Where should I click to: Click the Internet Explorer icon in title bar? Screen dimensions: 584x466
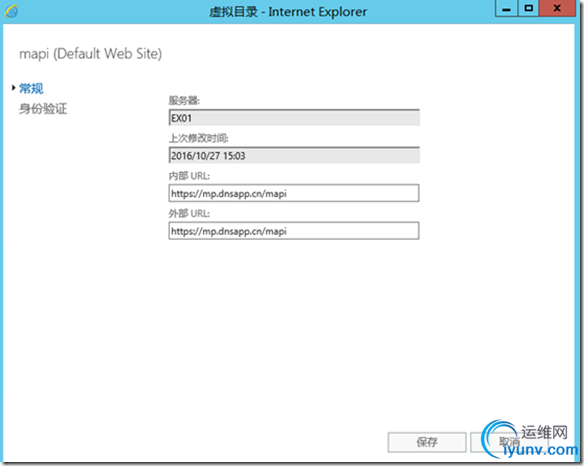[x=11, y=11]
